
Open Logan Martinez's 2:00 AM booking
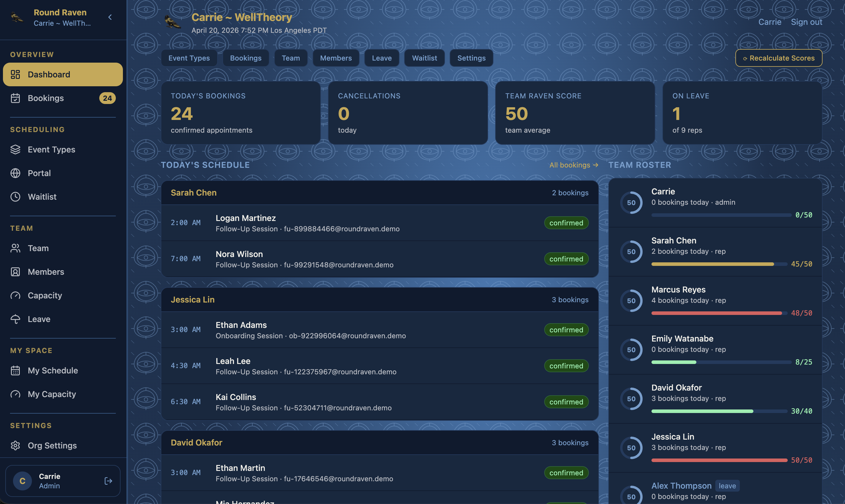point(380,223)
